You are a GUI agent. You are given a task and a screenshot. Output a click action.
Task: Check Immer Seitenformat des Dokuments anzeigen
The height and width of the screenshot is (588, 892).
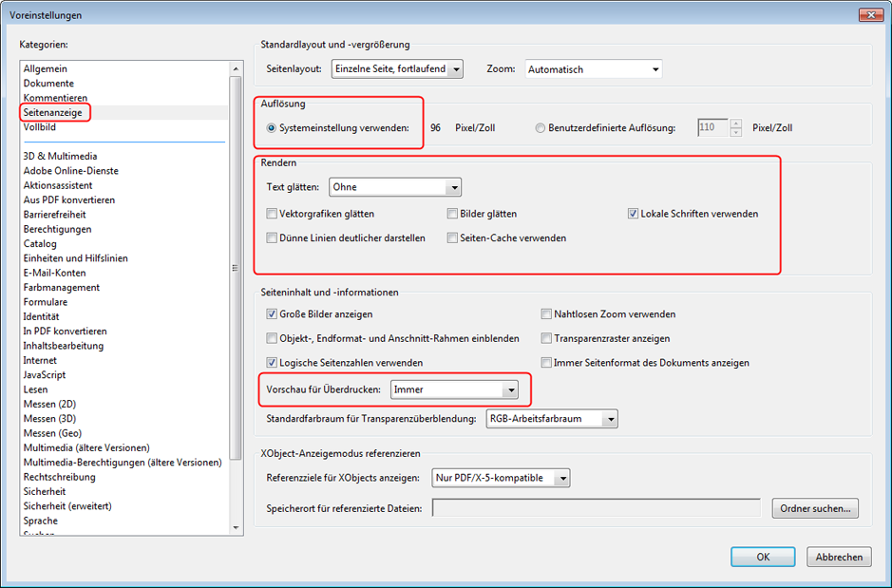pyautogui.click(x=546, y=362)
